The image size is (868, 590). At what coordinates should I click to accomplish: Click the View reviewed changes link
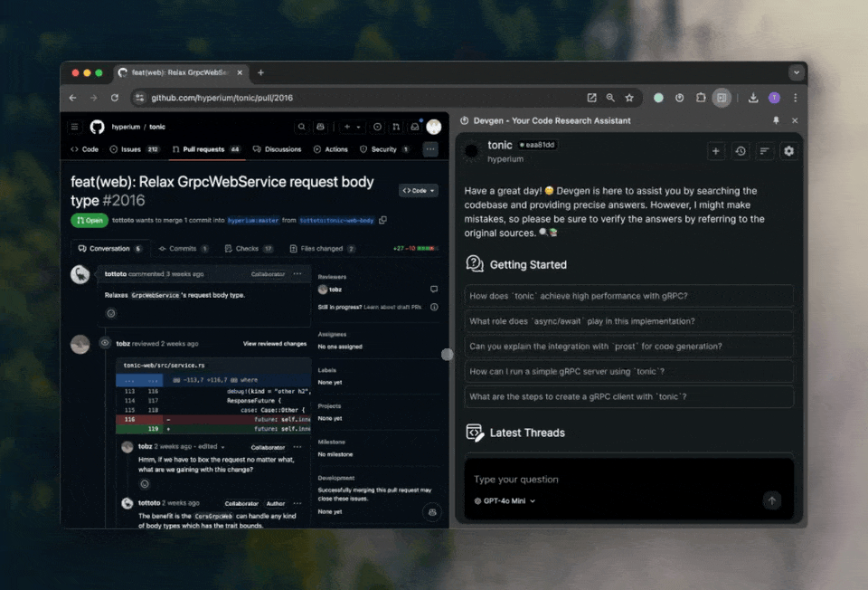[x=275, y=344]
